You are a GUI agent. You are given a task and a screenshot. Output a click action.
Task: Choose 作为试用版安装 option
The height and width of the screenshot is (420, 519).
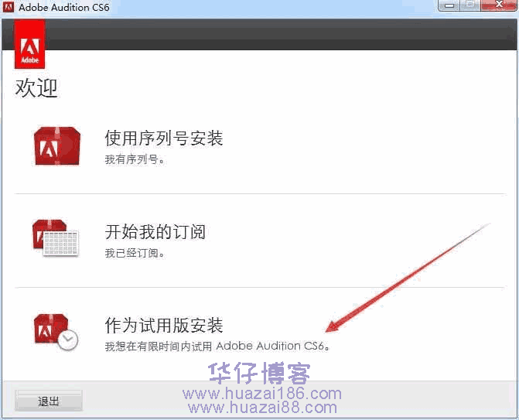[164, 326]
